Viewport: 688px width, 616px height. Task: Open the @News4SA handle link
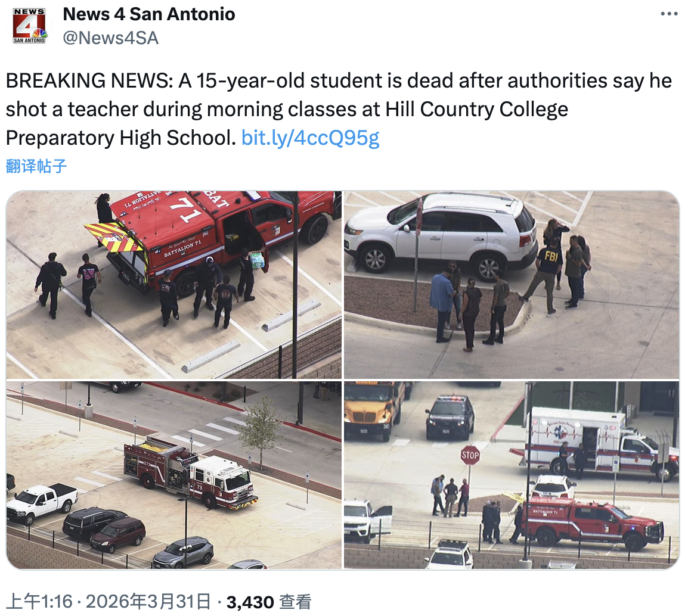click(x=110, y=38)
